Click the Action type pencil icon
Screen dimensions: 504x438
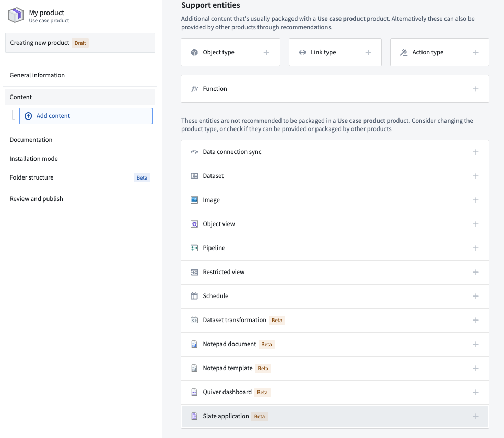pos(404,52)
